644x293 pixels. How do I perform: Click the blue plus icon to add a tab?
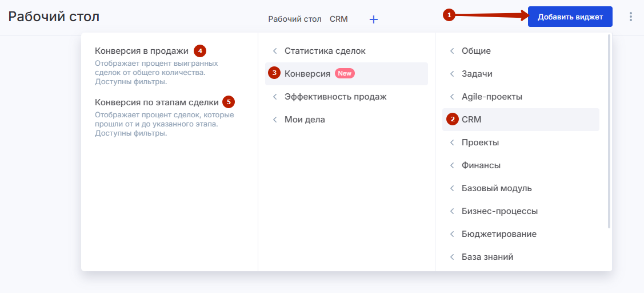pos(373,19)
